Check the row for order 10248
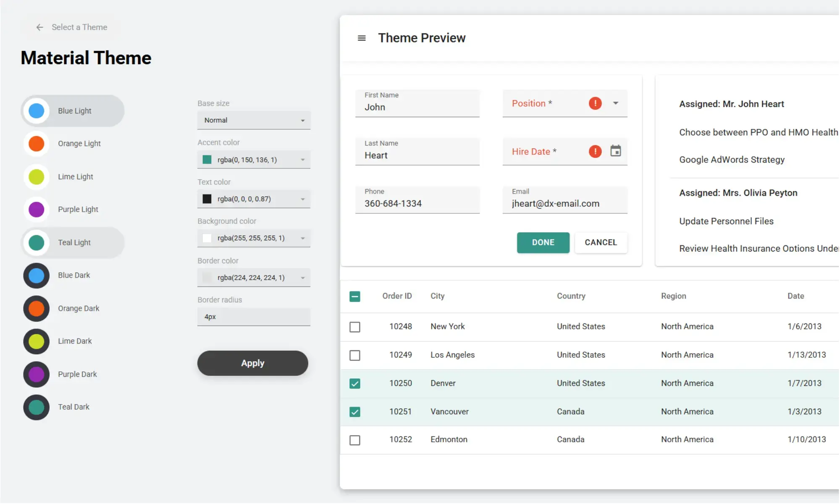840x504 pixels. [355, 327]
